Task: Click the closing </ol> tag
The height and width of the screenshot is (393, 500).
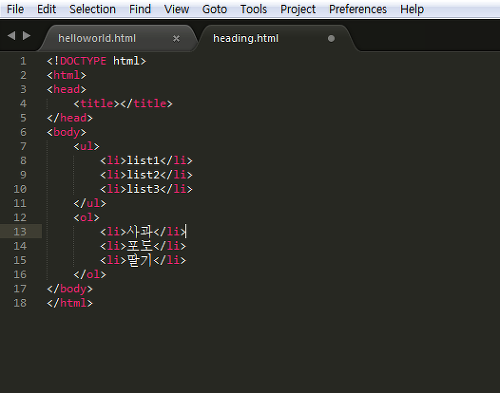Action: pyautogui.click(x=90, y=274)
